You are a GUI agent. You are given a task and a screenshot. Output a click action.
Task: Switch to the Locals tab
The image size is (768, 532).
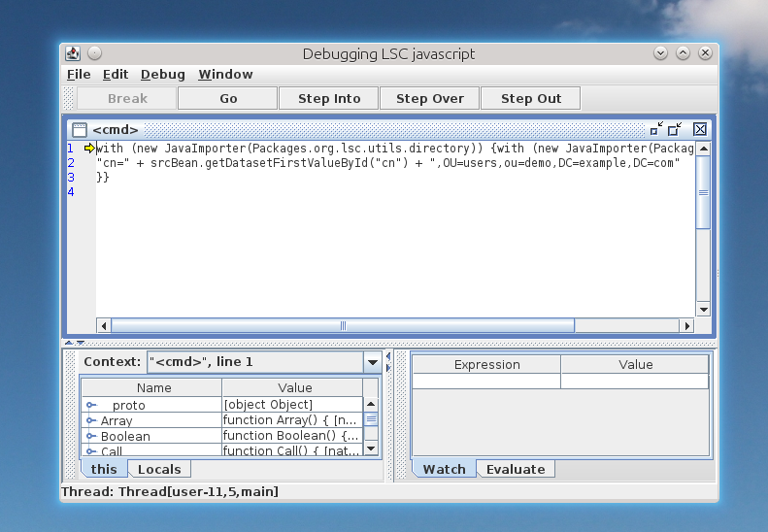[159, 469]
